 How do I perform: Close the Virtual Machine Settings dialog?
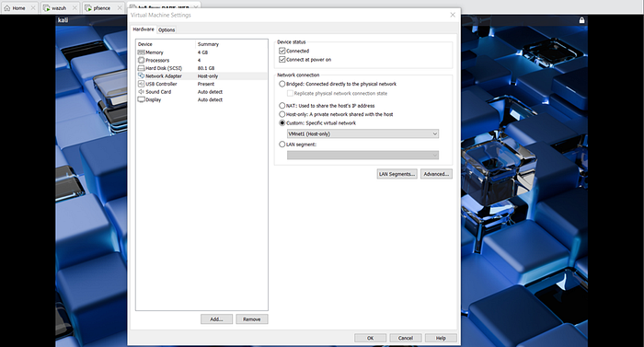point(453,15)
